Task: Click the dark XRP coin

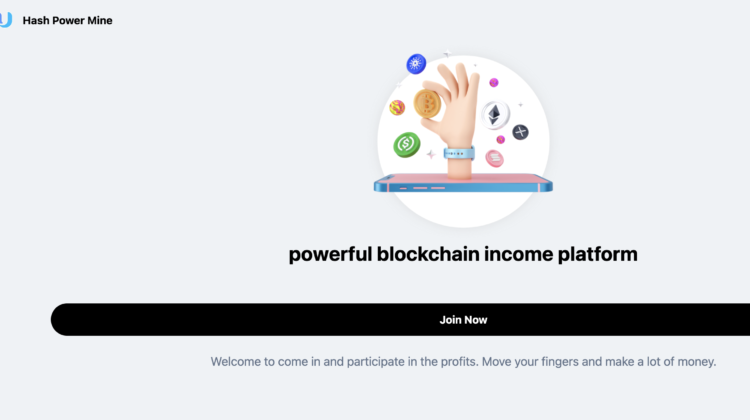Action: click(x=520, y=132)
